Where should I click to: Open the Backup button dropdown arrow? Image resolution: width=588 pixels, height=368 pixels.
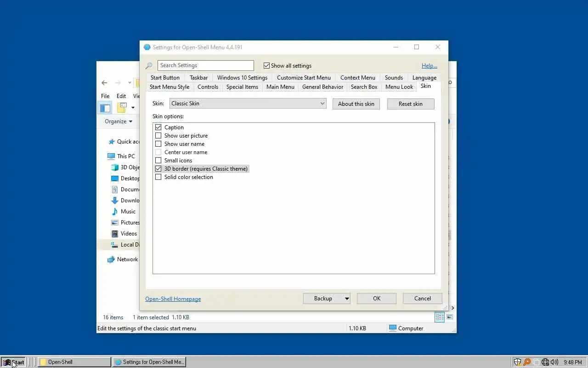347,299
